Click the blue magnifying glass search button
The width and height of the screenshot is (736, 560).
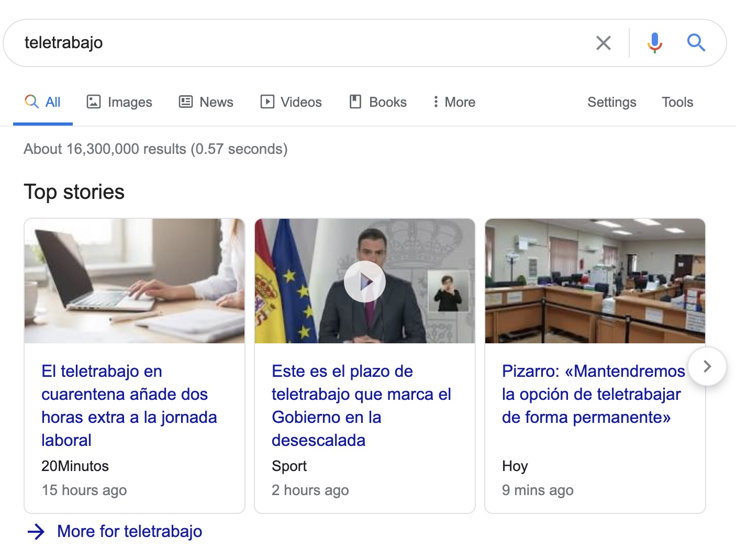coord(696,42)
